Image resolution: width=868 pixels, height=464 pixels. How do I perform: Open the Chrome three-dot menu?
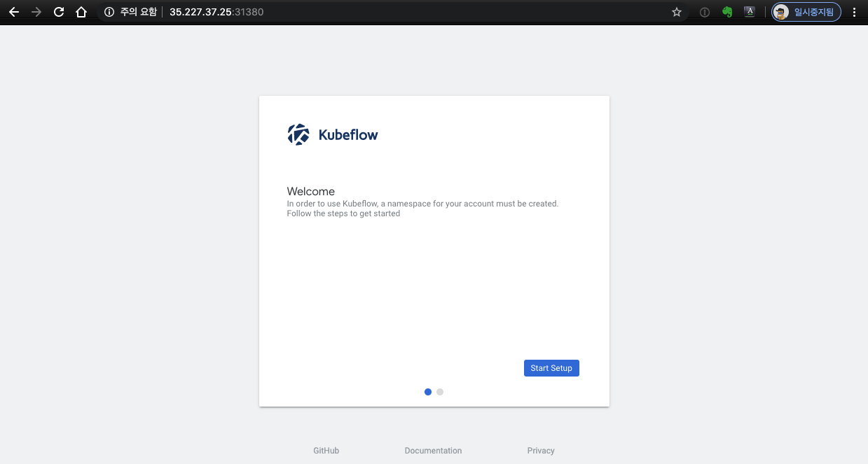coord(854,12)
